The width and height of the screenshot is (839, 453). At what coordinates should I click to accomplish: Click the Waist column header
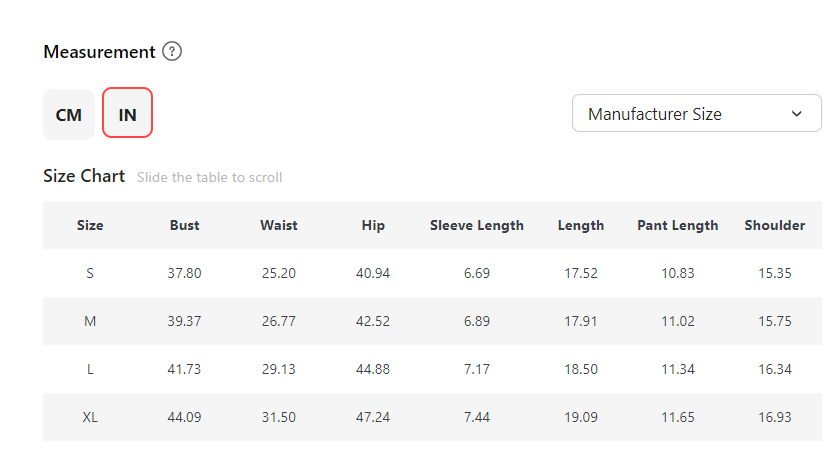pyautogui.click(x=278, y=226)
